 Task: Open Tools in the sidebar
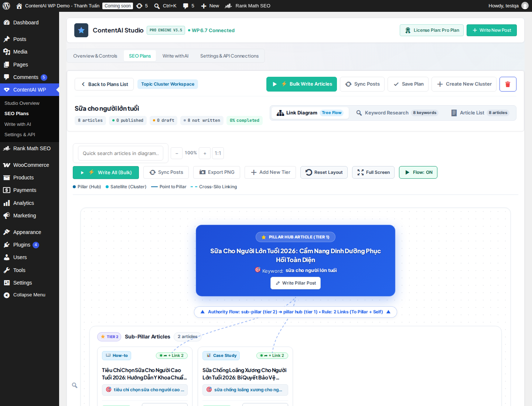(30, 270)
